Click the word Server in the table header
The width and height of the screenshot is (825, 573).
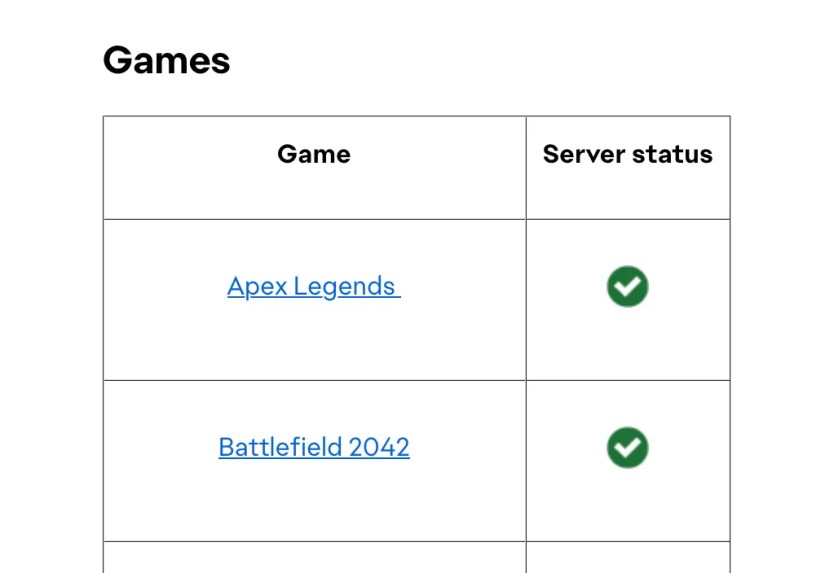[584, 154]
